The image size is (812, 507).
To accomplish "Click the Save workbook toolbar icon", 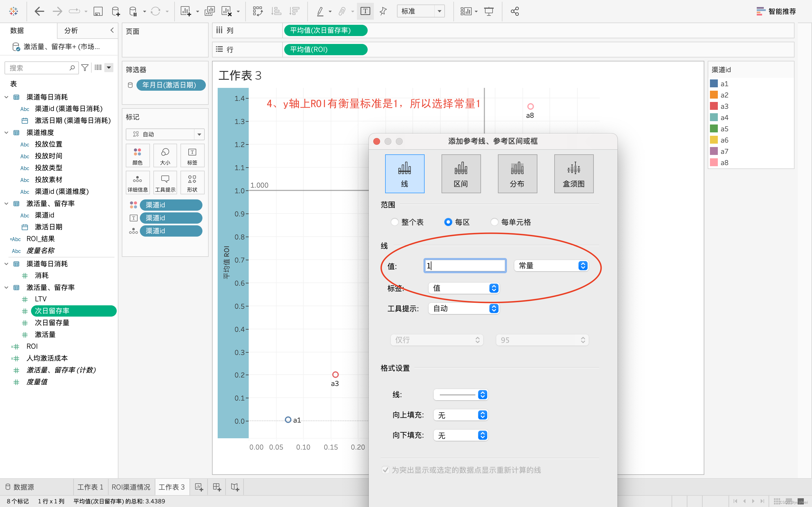I will [98, 11].
